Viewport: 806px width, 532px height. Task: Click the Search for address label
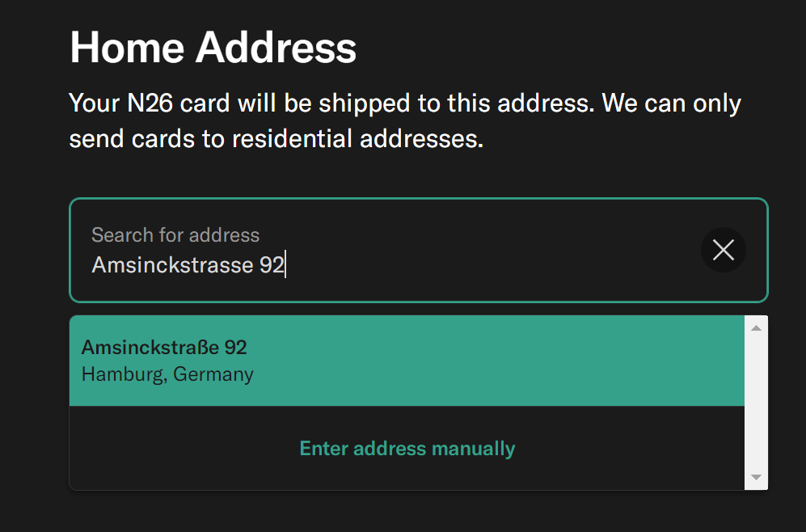click(175, 235)
